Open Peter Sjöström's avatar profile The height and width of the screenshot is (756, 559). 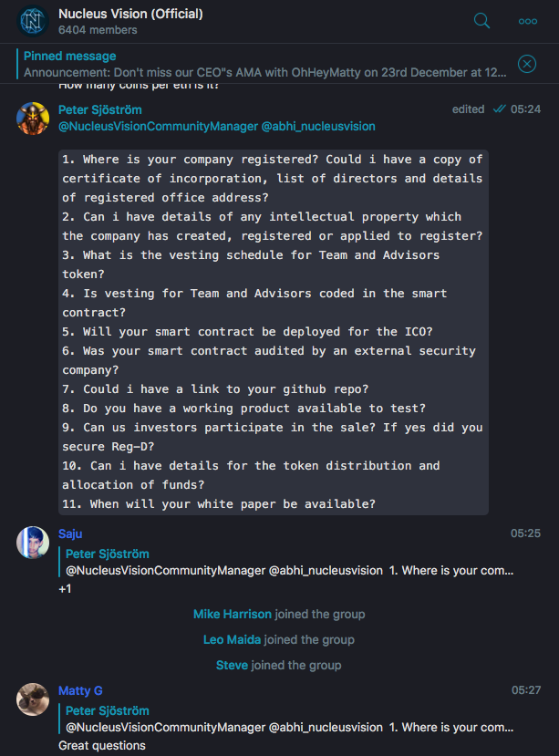click(33, 119)
